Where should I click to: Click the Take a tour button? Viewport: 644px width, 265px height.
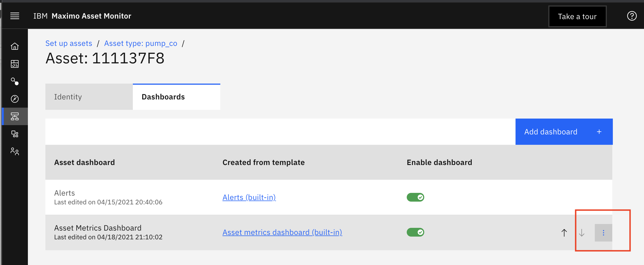(x=577, y=16)
